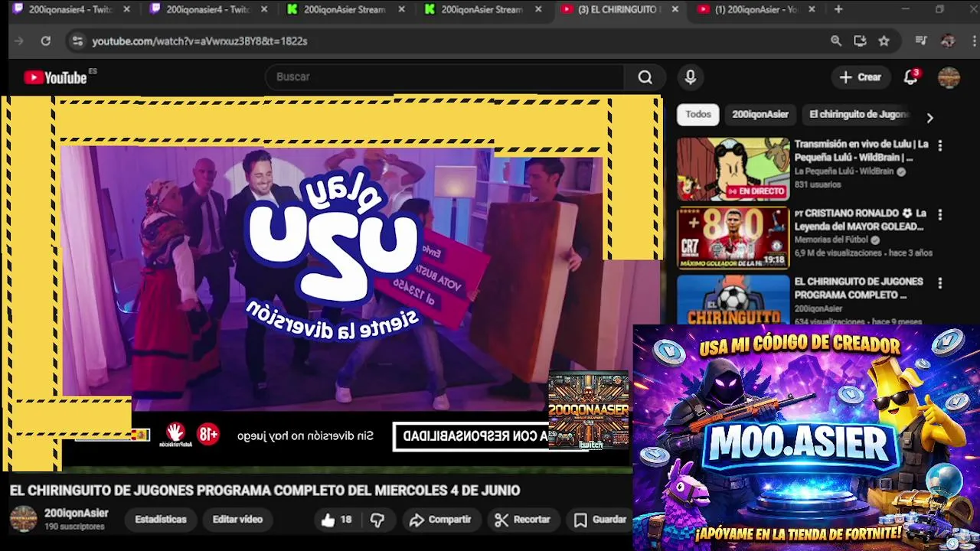Open the CR7 video thumbnail showing 19:18

pyautogui.click(x=733, y=238)
